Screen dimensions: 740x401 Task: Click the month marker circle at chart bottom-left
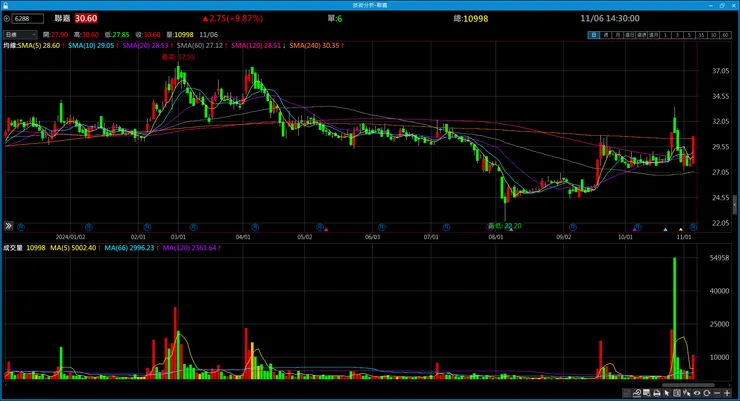tap(21, 227)
